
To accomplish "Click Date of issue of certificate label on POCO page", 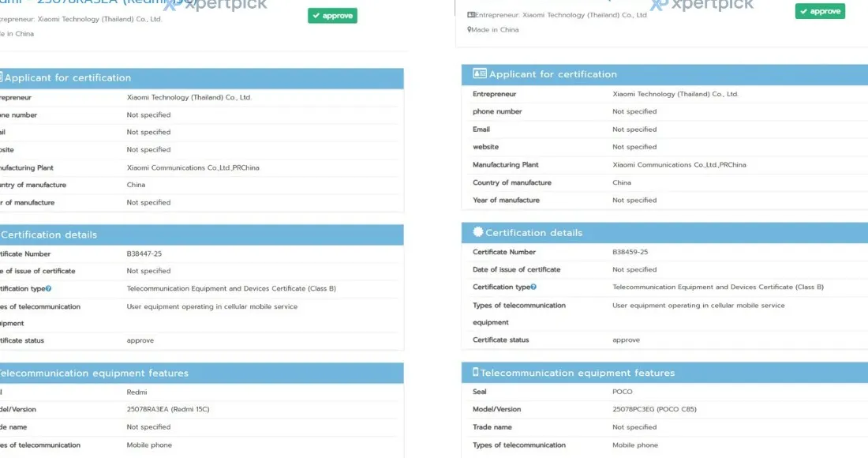I will click(517, 270).
